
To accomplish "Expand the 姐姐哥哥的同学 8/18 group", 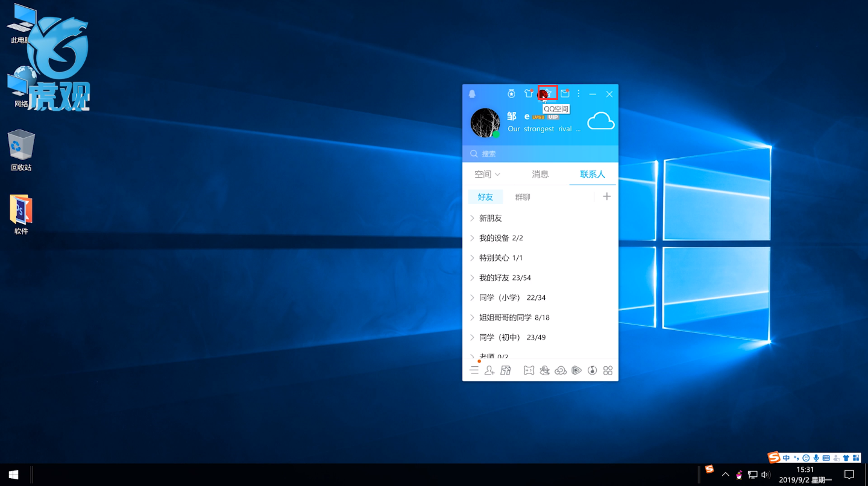I will point(540,317).
